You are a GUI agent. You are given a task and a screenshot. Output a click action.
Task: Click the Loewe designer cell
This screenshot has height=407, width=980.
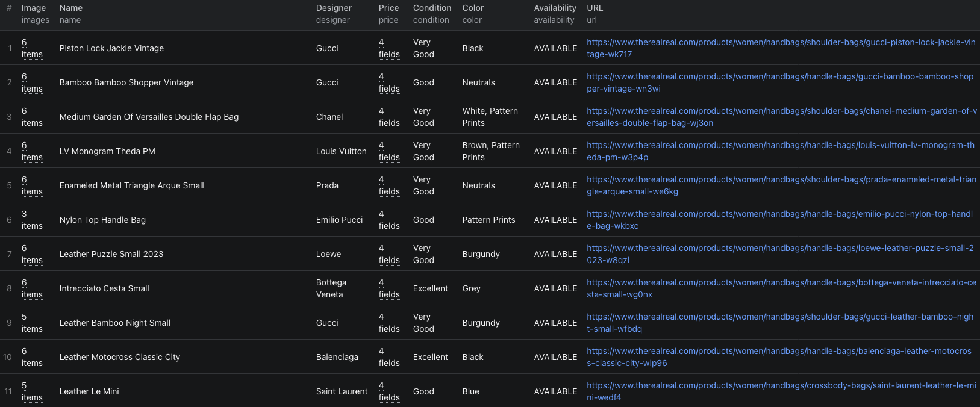click(328, 254)
